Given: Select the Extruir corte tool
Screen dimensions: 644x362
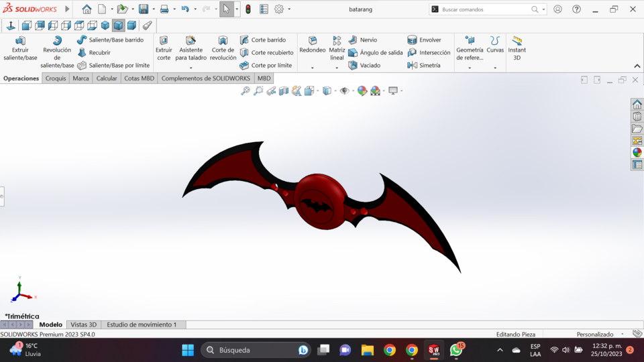Looking at the screenshot, I should pos(164,48).
